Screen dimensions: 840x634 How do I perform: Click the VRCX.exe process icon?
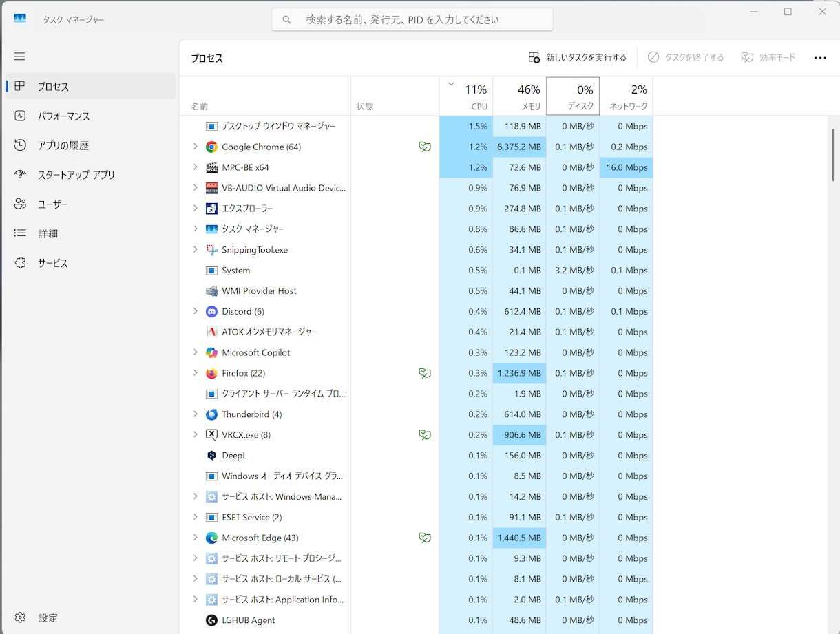[211, 435]
